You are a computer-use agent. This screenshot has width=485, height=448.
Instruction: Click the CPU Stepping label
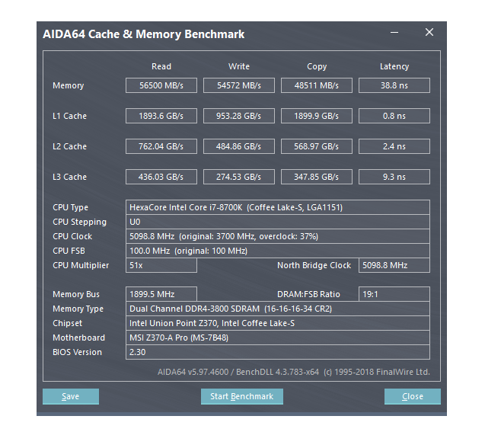click(x=79, y=222)
